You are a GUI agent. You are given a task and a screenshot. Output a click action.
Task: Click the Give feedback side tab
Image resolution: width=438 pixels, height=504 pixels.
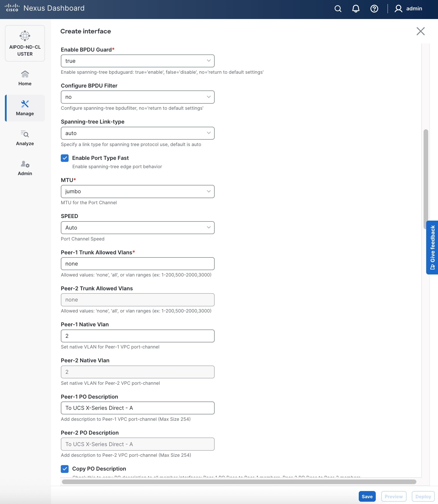pyautogui.click(x=432, y=247)
